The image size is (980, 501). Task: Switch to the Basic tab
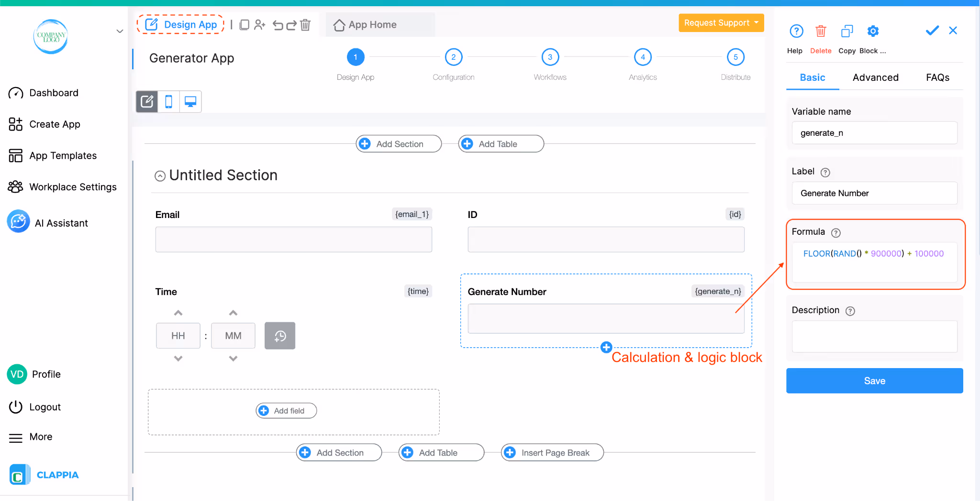click(813, 77)
